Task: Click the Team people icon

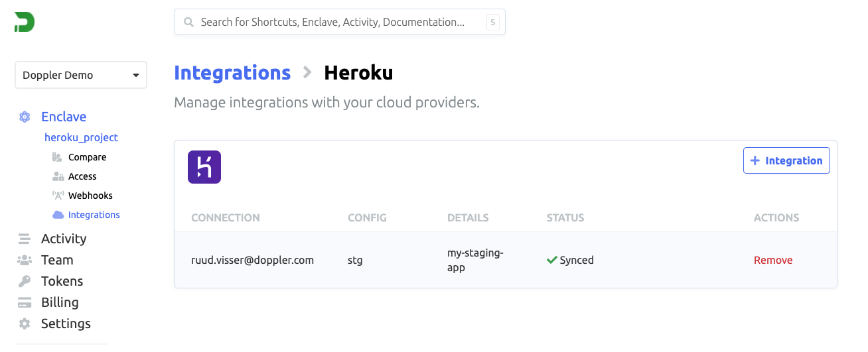Action: pos(25,260)
